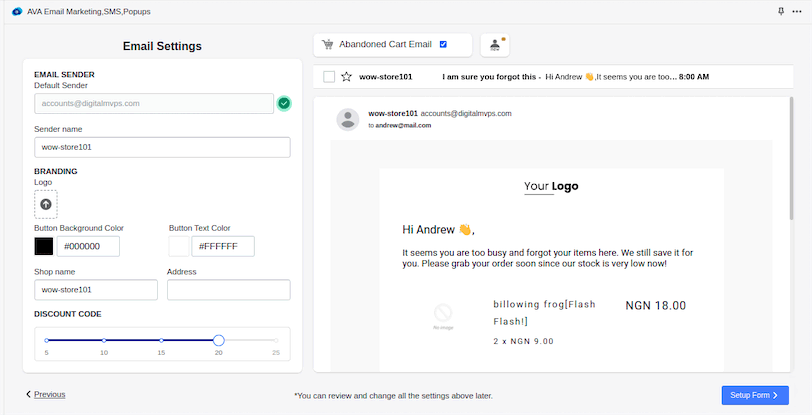Click the Default Sender email field
Viewport: 812px width, 415px height.
coord(154,104)
